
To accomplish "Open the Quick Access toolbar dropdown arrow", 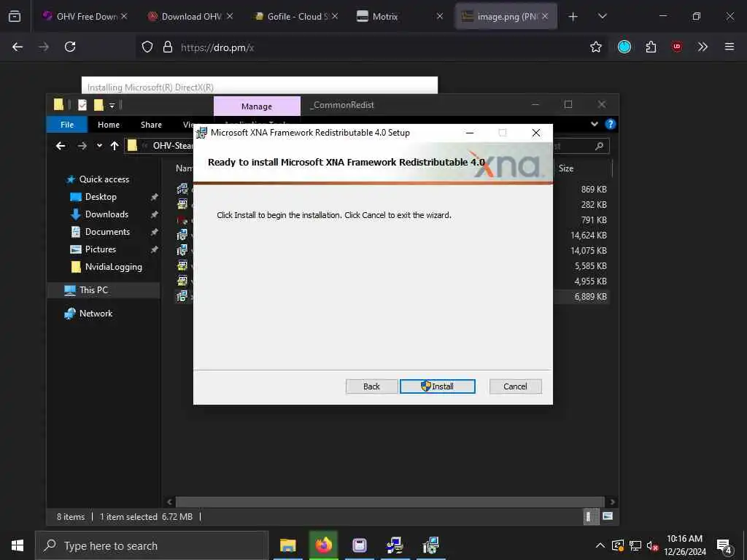I will click(112, 105).
